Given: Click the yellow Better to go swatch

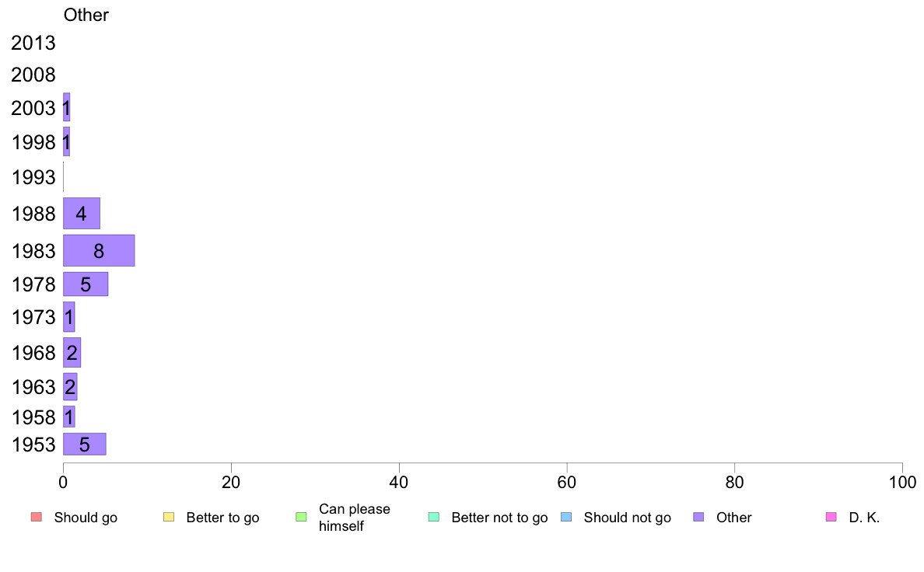Looking at the screenshot, I should 169,518.
